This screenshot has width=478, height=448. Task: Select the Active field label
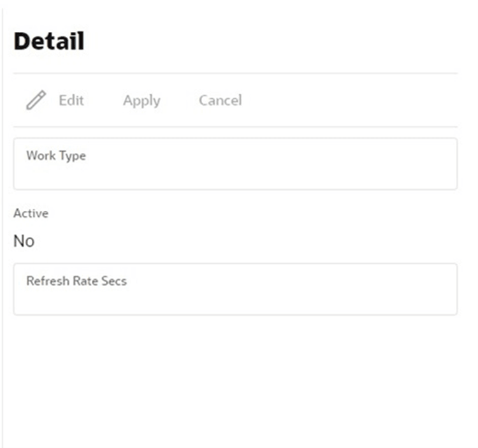click(31, 213)
